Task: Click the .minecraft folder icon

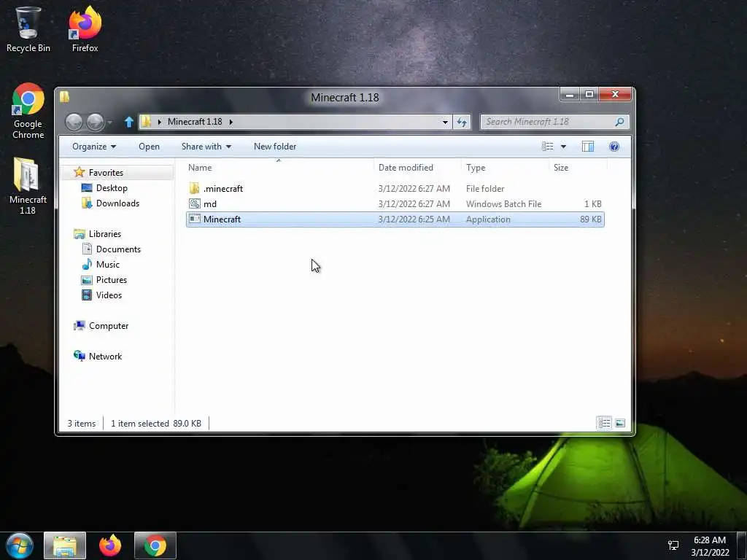Action: [x=194, y=189]
